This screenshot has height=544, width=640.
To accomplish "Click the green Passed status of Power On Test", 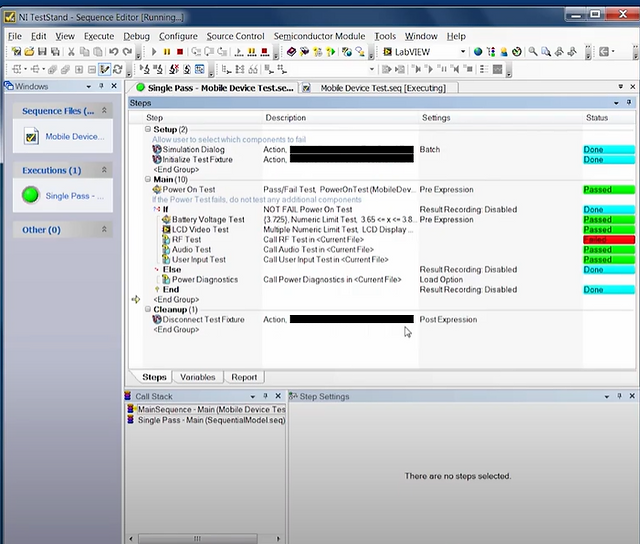I will click(609, 189).
